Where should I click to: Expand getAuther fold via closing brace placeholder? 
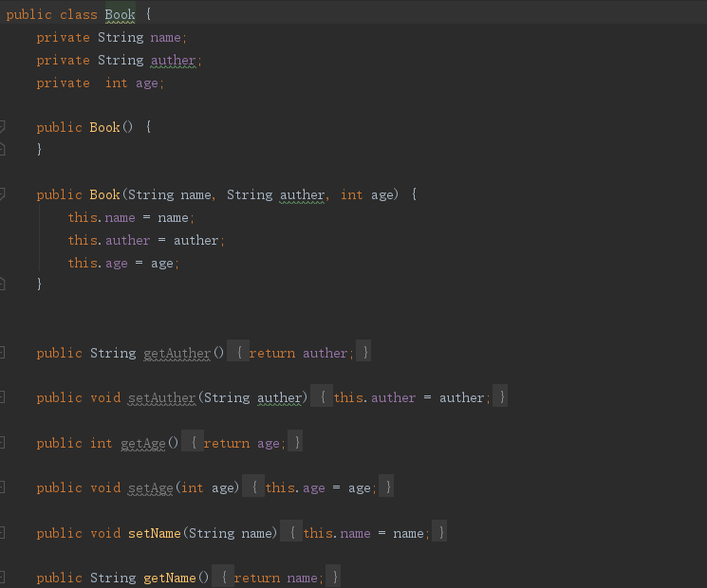pyautogui.click(x=363, y=352)
